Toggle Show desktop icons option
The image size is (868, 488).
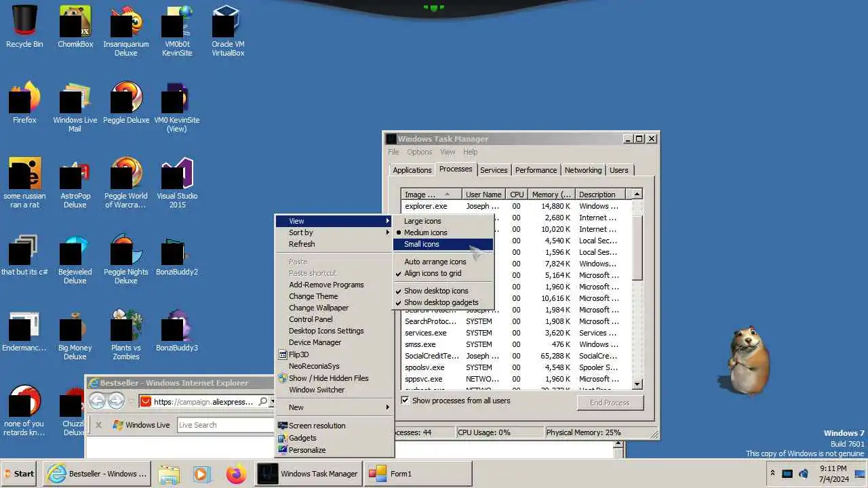[x=443, y=291]
